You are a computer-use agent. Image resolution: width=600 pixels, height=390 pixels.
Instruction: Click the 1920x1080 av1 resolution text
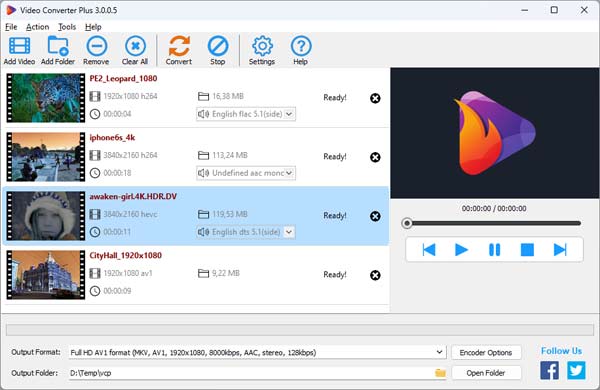tap(128, 273)
